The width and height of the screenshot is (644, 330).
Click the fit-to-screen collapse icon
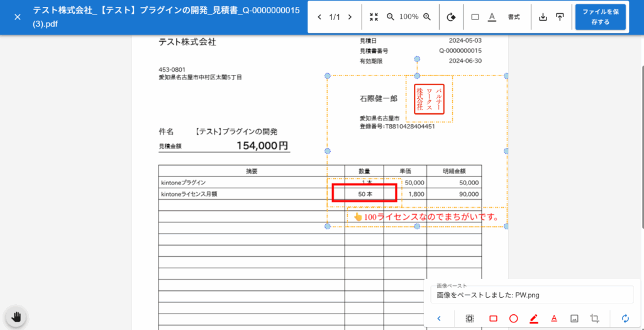[374, 17]
